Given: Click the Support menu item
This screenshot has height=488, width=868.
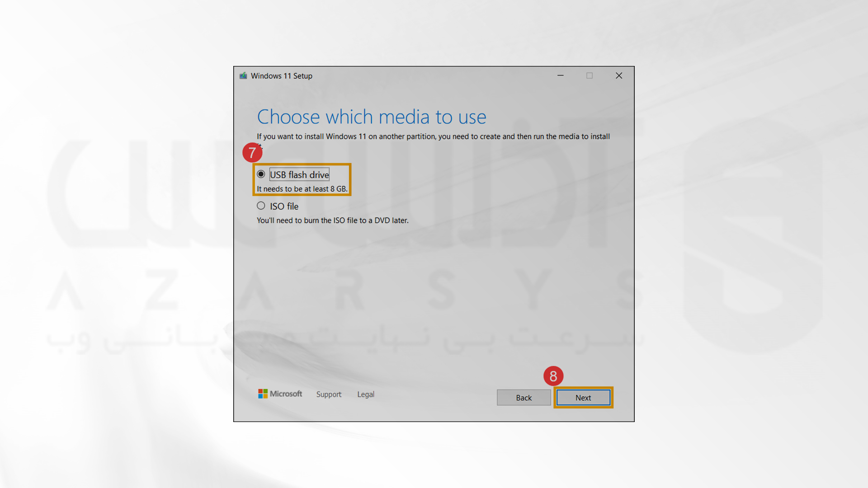Looking at the screenshot, I should point(329,394).
